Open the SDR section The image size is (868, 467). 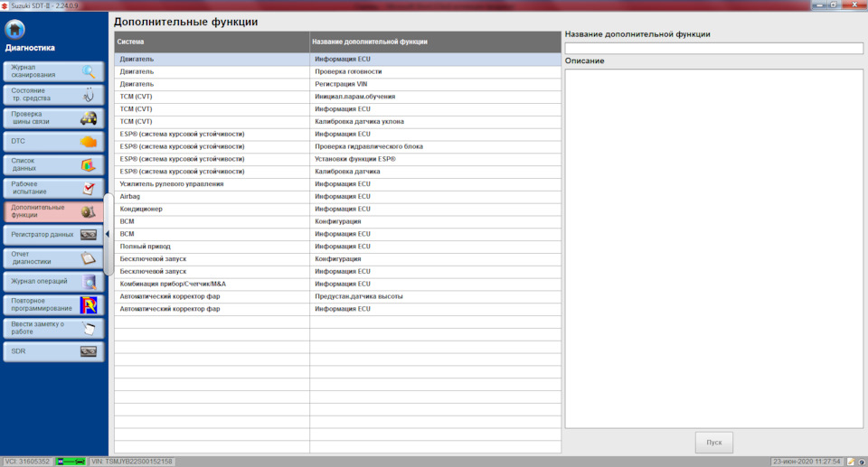click(52, 351)
